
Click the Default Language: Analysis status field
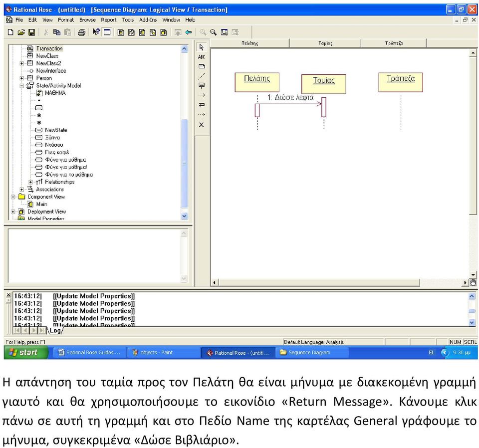[x=333, y=342]
